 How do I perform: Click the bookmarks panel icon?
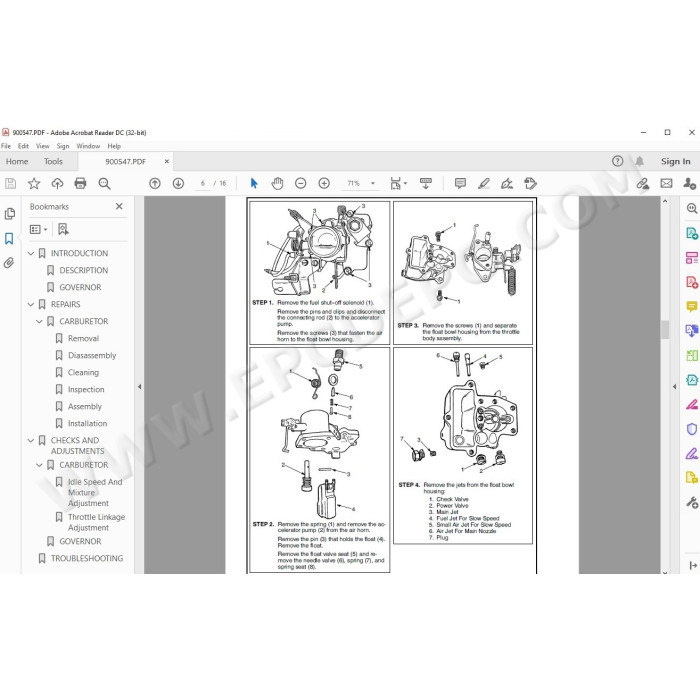[9, 238]
